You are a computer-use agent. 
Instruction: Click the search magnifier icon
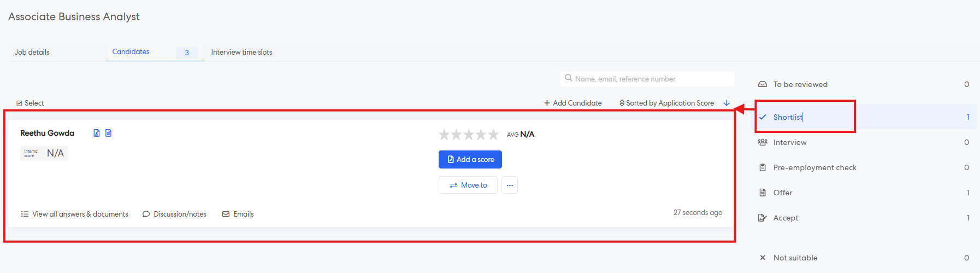pyautogui.click(x=569, y=78)
